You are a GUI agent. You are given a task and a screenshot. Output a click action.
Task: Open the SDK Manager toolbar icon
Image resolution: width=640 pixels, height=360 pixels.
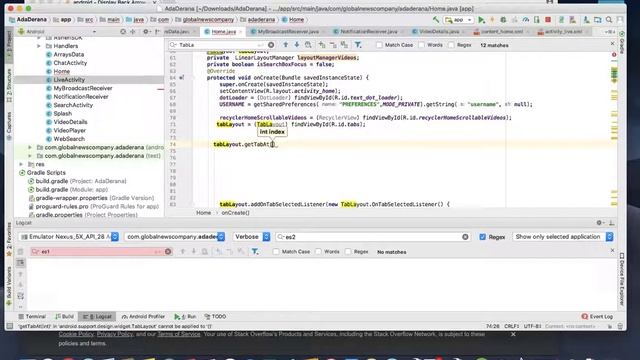coord(587,20)
